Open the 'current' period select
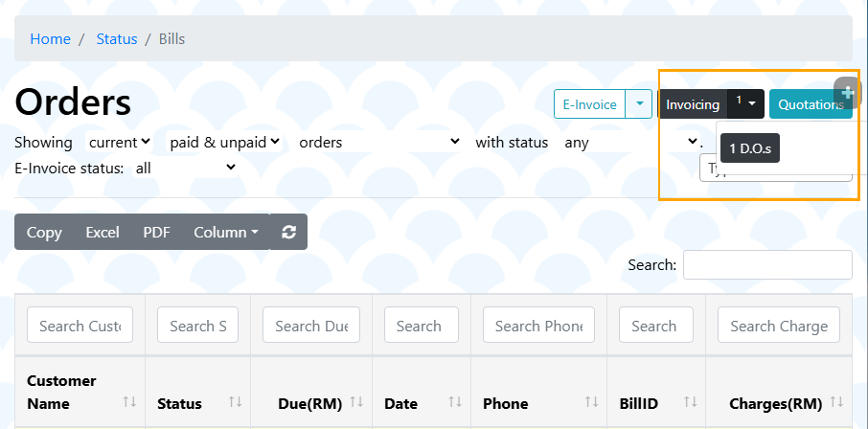This screenshot has height=429, width=868. (x=120, y=143)
